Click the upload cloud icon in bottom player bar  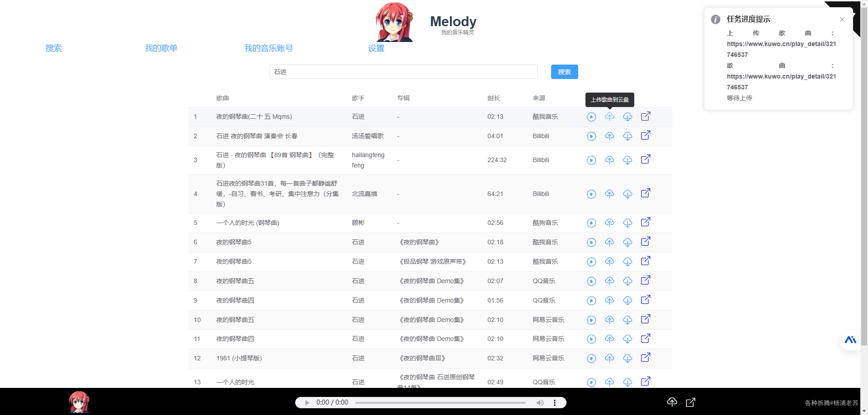tap(672, 402)
